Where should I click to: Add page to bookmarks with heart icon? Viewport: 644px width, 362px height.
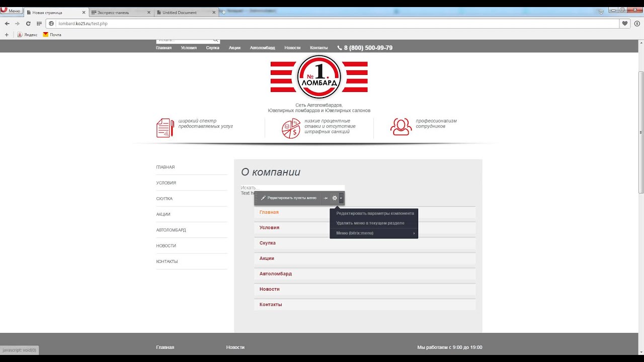click(x=625, y=23)
